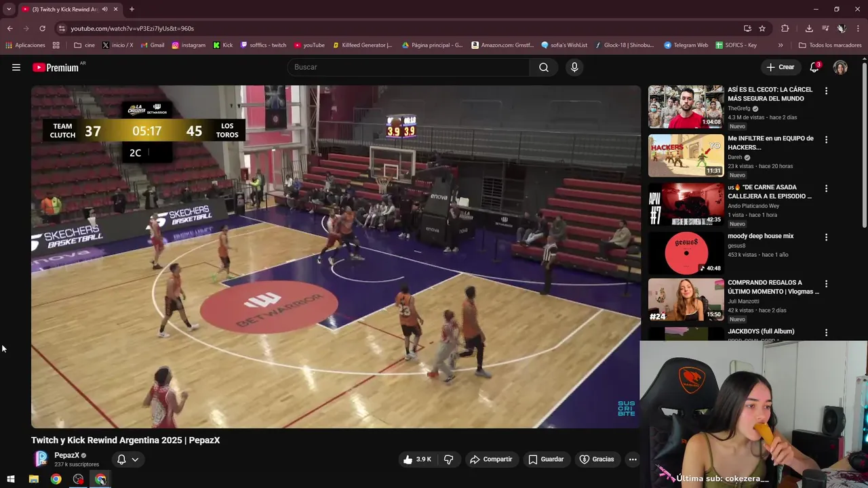Open 'COMPRANDO REGALOS A ÚLTIMO MOMENTO' title
The image size is (868, 488).
tap(773, 287)
